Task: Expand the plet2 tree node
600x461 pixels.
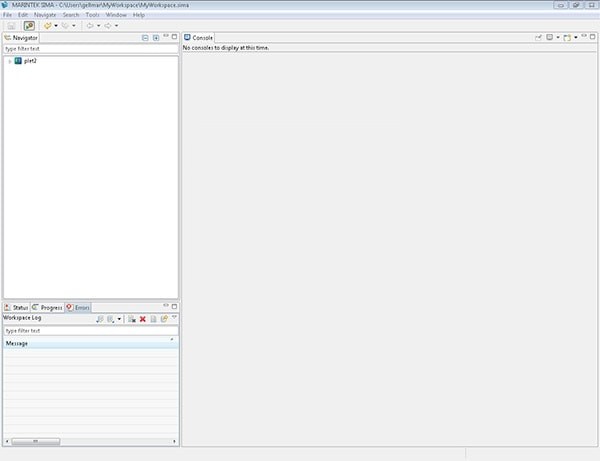Action: 9,61
